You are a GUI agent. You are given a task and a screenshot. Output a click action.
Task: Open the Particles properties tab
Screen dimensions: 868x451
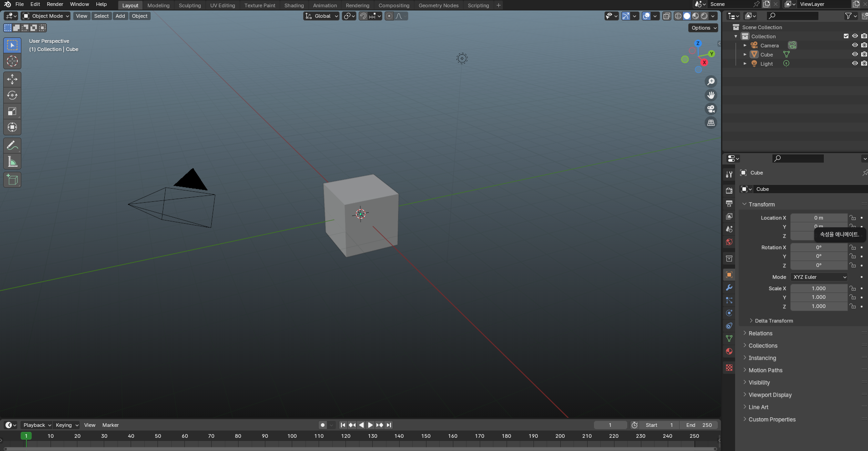[729, 300]
